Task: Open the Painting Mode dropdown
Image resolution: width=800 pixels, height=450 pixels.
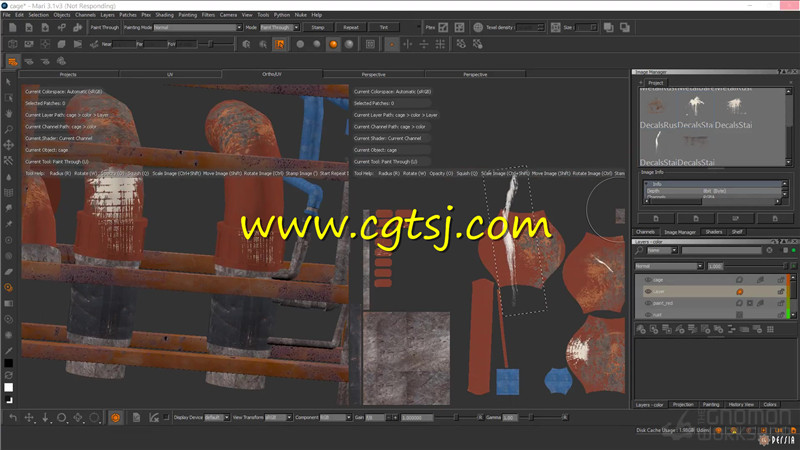Action: pyautogui.click(x=197, y=28)
